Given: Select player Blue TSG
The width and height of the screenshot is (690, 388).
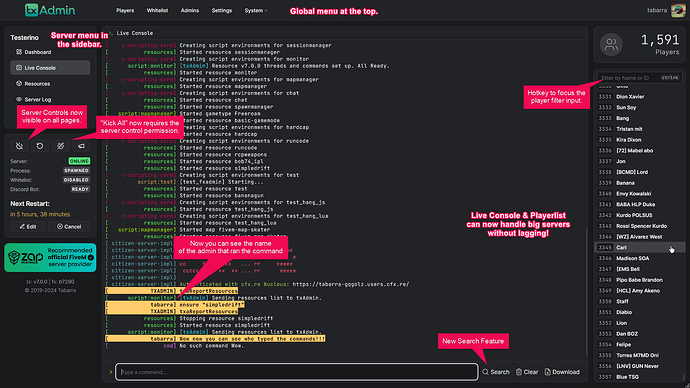Looking at the screenshot, I should (639, 377).
